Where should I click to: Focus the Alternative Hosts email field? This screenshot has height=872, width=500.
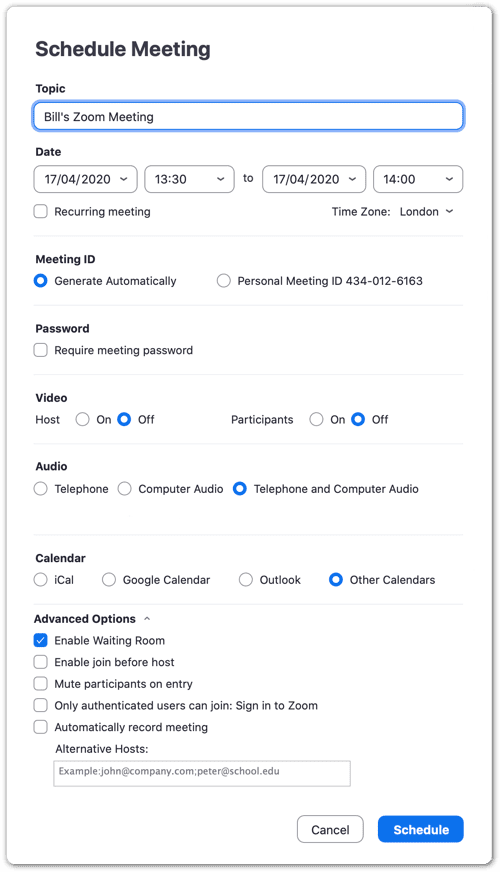click(202, 773)
